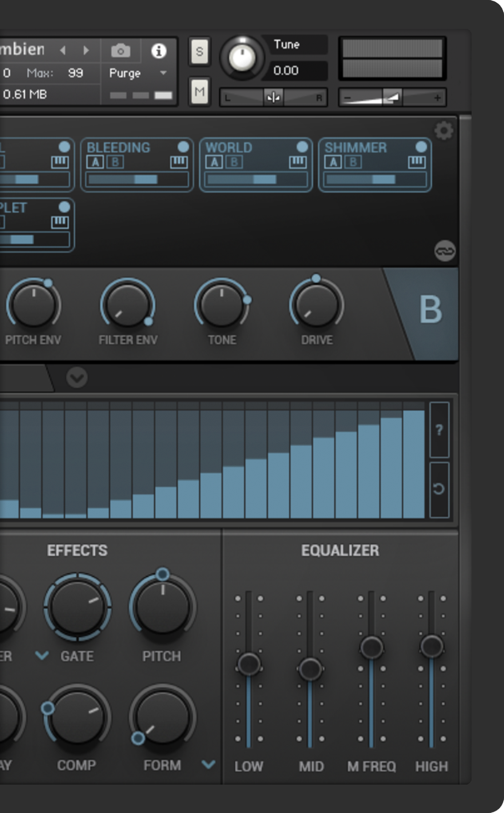Viewport: 504px width, 813px height.
Task: Click the FILTER ENV knob
Action: tap(127, 305)
